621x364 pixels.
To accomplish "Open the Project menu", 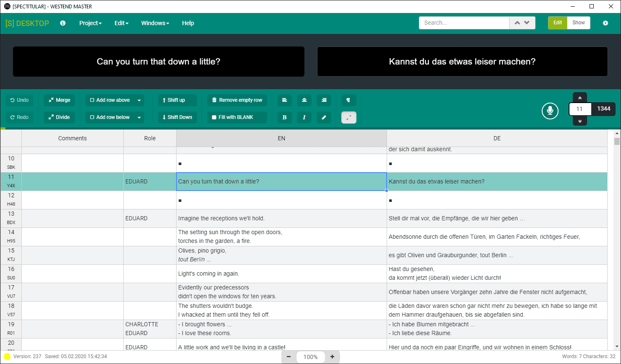I will coord(91,23).
